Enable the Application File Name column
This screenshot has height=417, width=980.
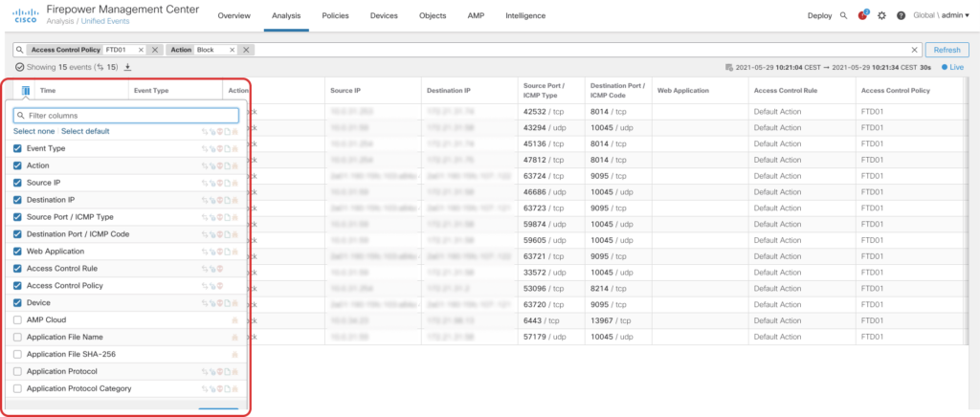point(17,337)
